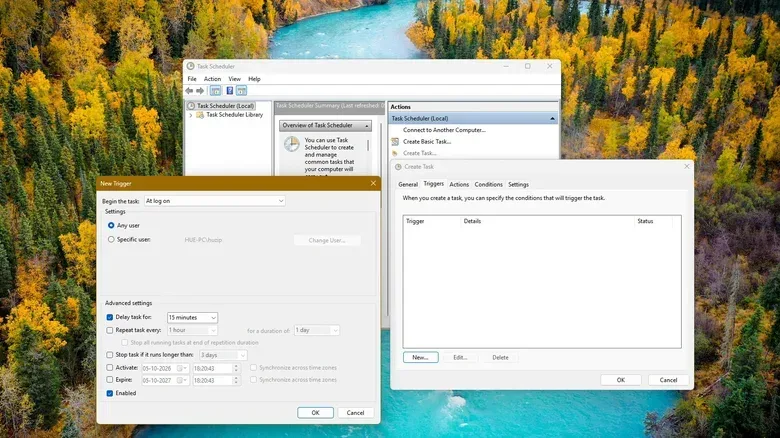This screenshot has width=780, height=438.
Task: Click Cancel in the New Trigger dialog
Action: (355, 413)
